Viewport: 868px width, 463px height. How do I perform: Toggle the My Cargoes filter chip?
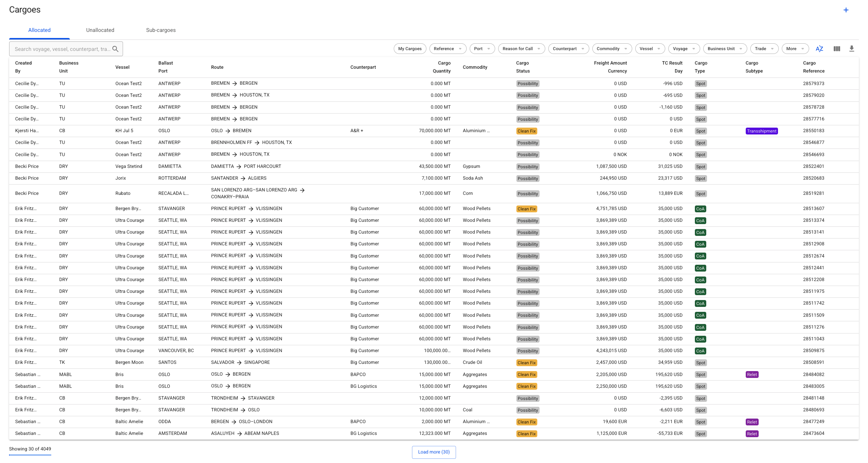[410, 49]
